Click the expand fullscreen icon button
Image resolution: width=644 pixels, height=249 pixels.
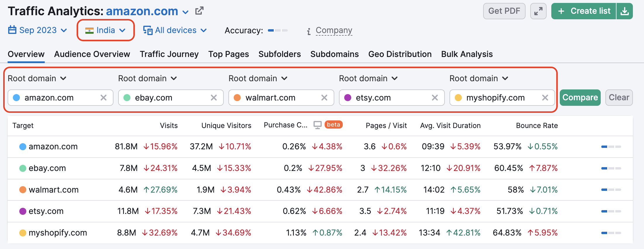click(538, 11)
